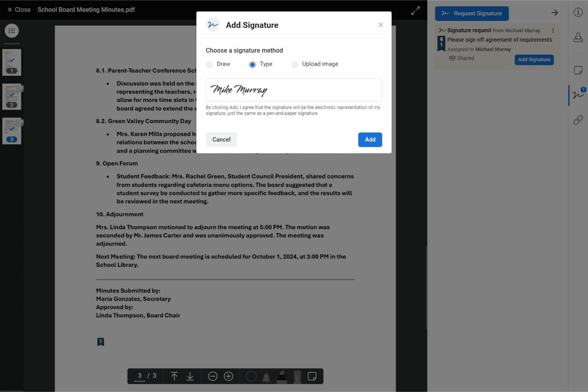Pick the circle color swatch in toolbar

coord(251,376)
